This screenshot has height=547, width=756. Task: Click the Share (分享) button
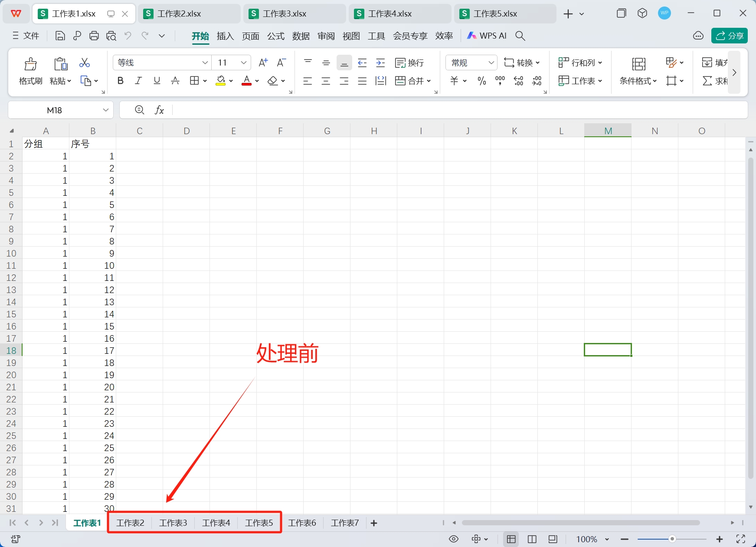[730, 36]
